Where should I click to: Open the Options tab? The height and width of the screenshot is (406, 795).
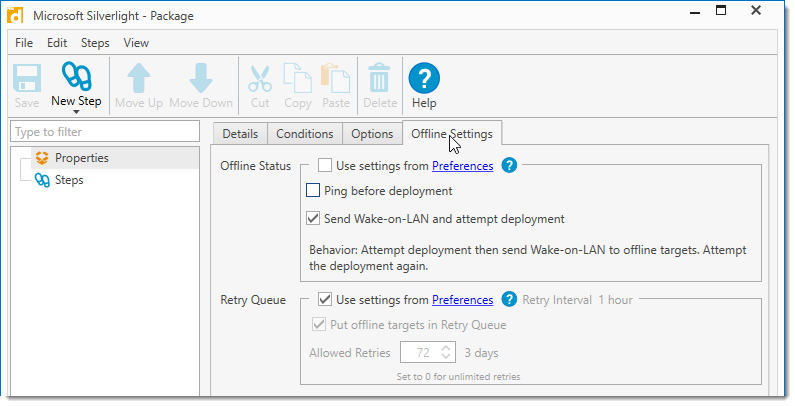[372, 134]
